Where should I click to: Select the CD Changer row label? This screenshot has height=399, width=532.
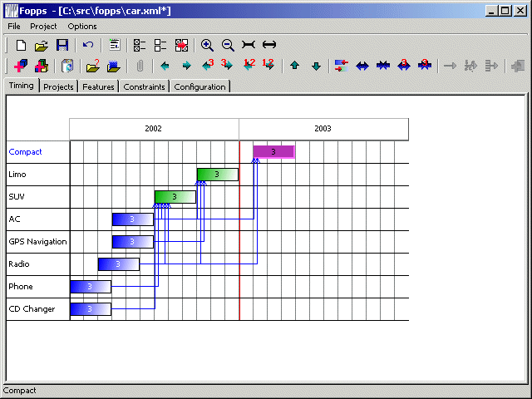tap(32, 309)
